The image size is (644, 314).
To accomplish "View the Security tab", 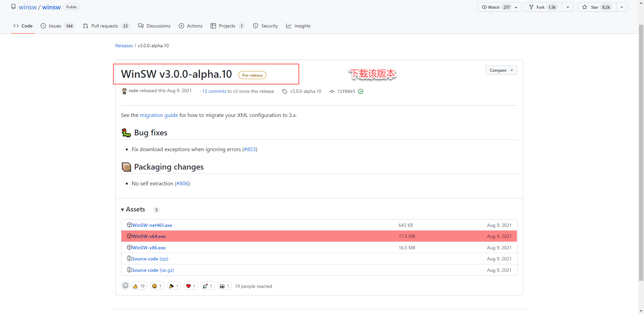I will coord(265,26).
